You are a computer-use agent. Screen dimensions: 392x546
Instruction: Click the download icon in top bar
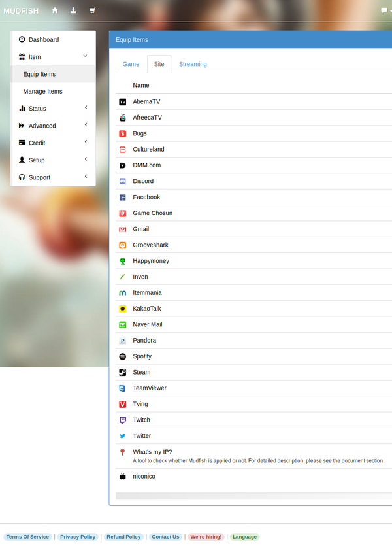tap(73, 10)
